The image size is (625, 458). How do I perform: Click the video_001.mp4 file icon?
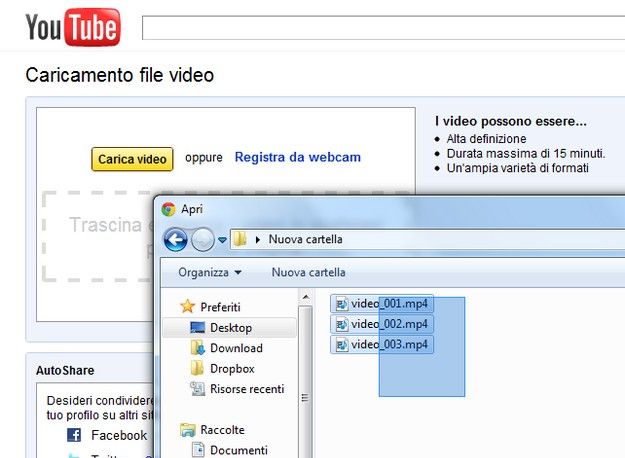342,304
